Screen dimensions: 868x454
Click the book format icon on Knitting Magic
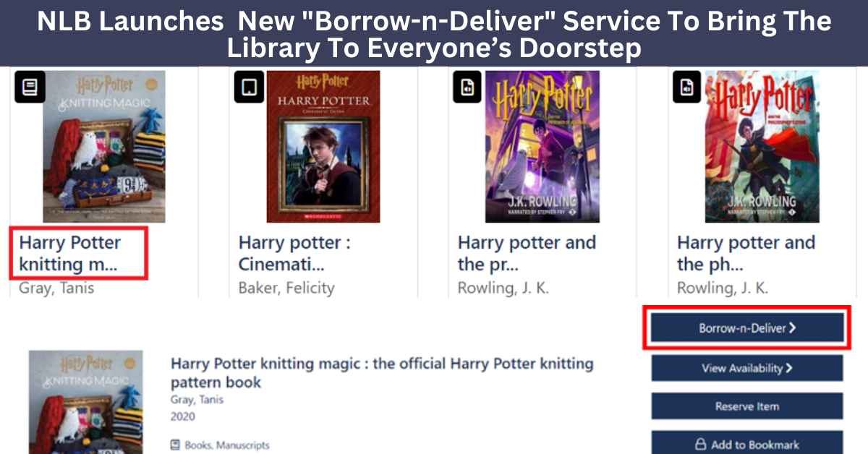[30, 87]
